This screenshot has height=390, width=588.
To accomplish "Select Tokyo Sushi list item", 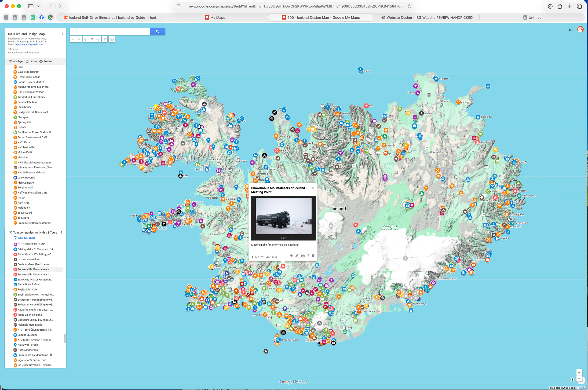I will pyautogui.click(x=25, y=213).
